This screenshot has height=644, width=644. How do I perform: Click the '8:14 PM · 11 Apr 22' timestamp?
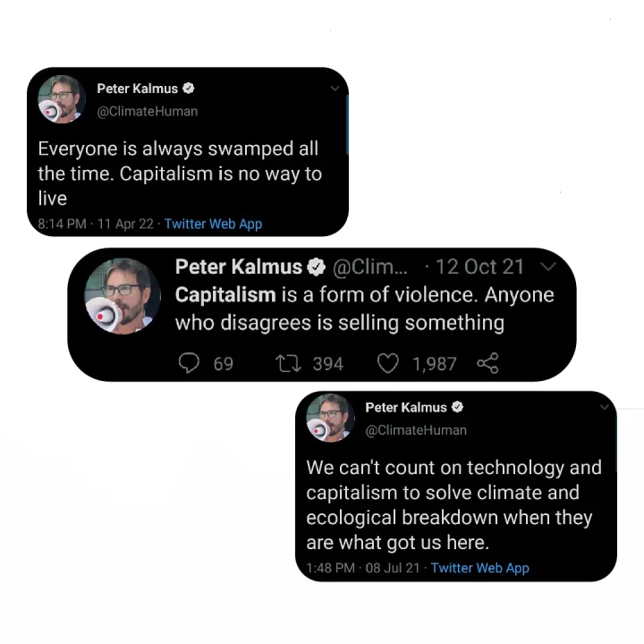tap(93, 224)
